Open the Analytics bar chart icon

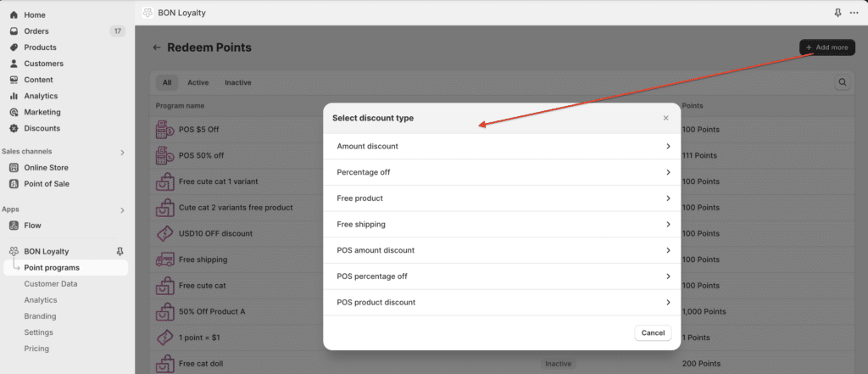tap(14, 96)
